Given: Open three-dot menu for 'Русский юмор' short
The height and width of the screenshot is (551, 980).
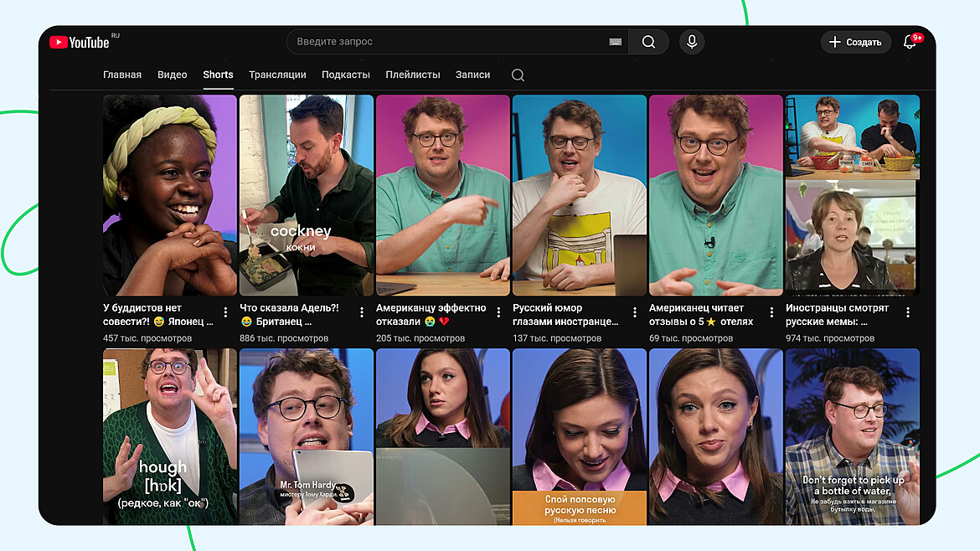Looking at the screenshot, I should pyautogui.click(x=635, y=312).
